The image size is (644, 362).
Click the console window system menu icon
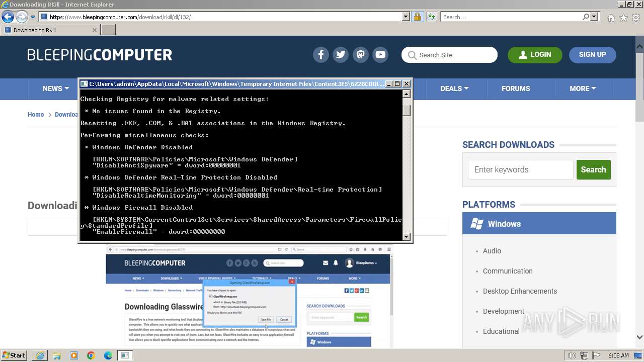(85, 84)
